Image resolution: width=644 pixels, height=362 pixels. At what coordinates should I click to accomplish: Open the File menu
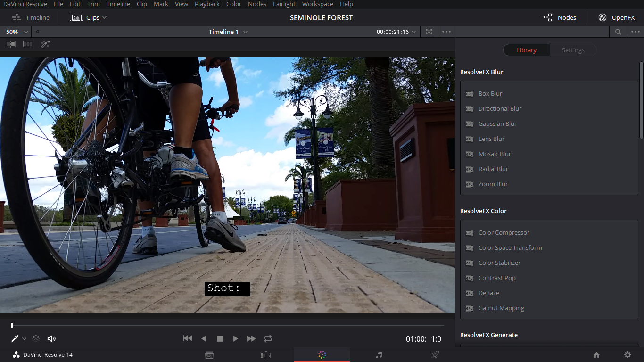tap(58, 4)
